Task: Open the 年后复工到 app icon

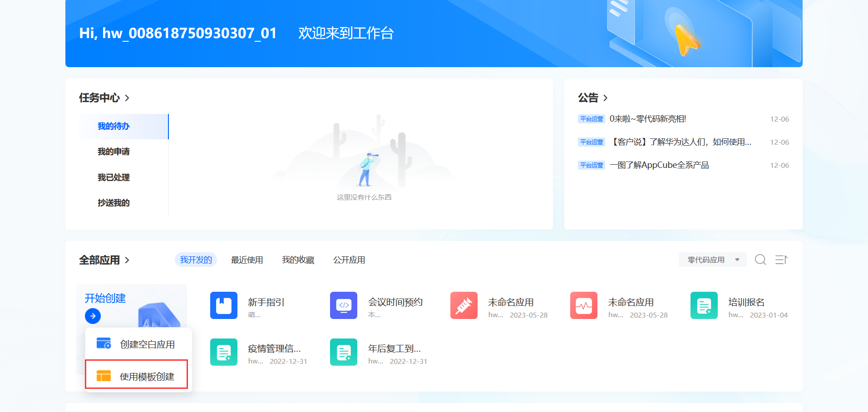Action: point(344,352)
